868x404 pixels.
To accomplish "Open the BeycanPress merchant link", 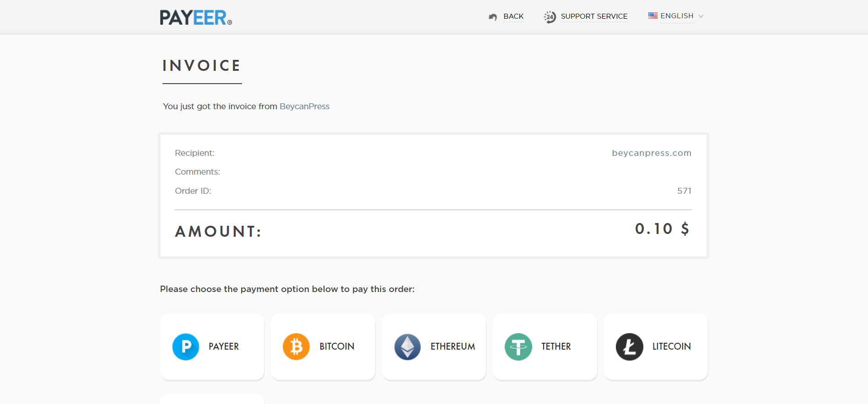I will [x=304, y=106].
